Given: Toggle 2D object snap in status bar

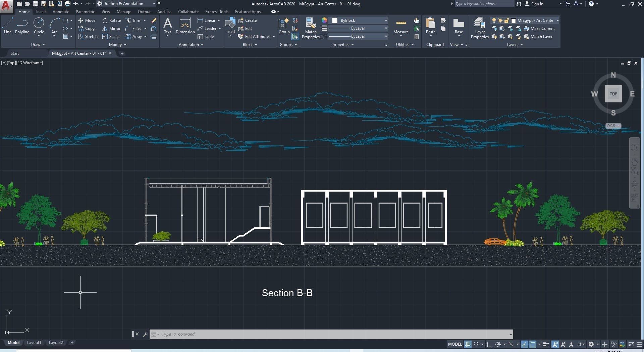Looking at the screenshot, I should [x=533, y=344].
